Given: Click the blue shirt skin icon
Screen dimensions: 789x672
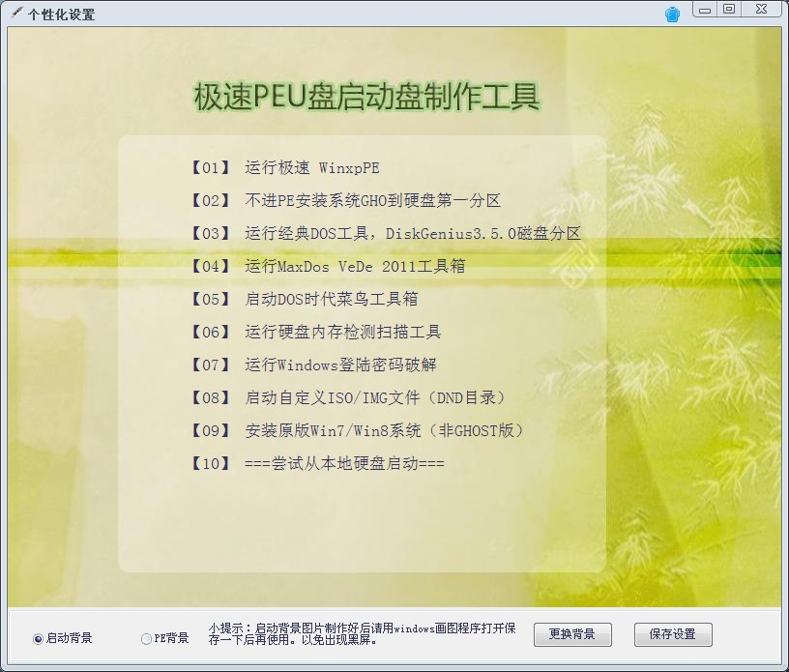Looking at the screenshot, I should click(672, 15).
